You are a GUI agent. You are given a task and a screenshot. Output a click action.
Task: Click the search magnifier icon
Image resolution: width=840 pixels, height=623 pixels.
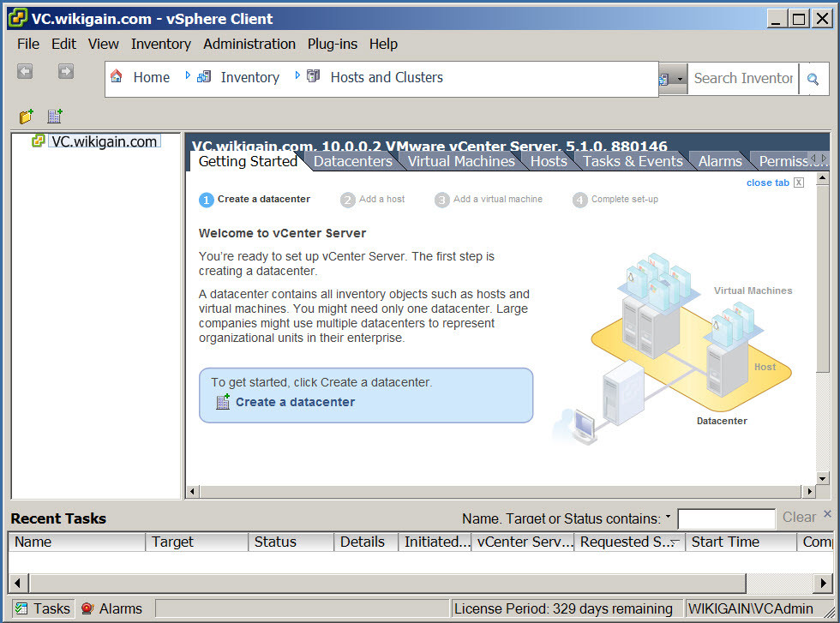pos(813,80)
